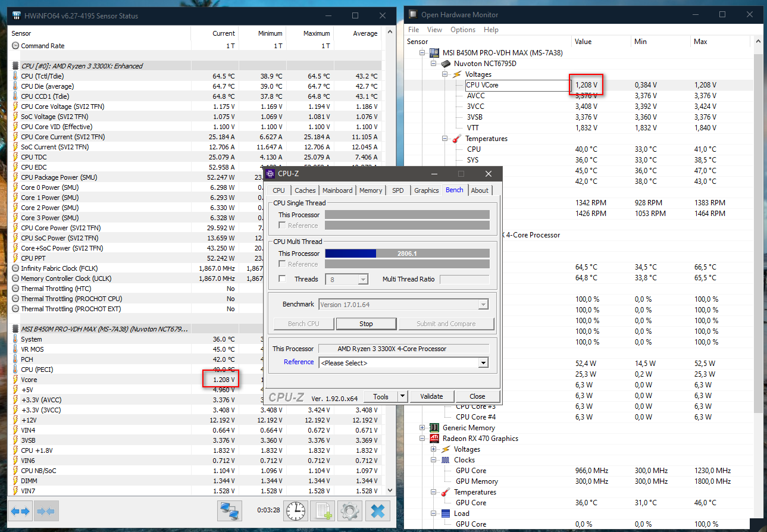Switch to the Caches tab in CPU-Z
The image size is (767, 532).
pyautogui.click(x=305, y=190)
